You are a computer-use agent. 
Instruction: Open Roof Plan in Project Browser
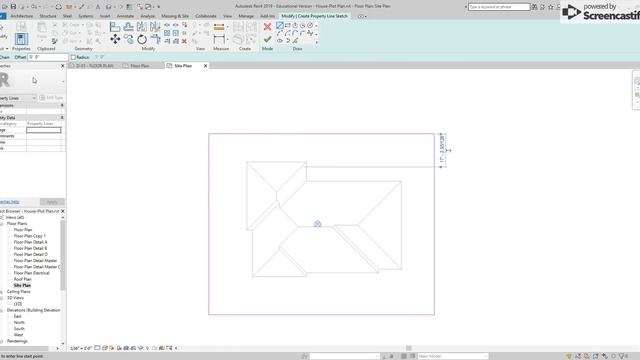point(22,279)
